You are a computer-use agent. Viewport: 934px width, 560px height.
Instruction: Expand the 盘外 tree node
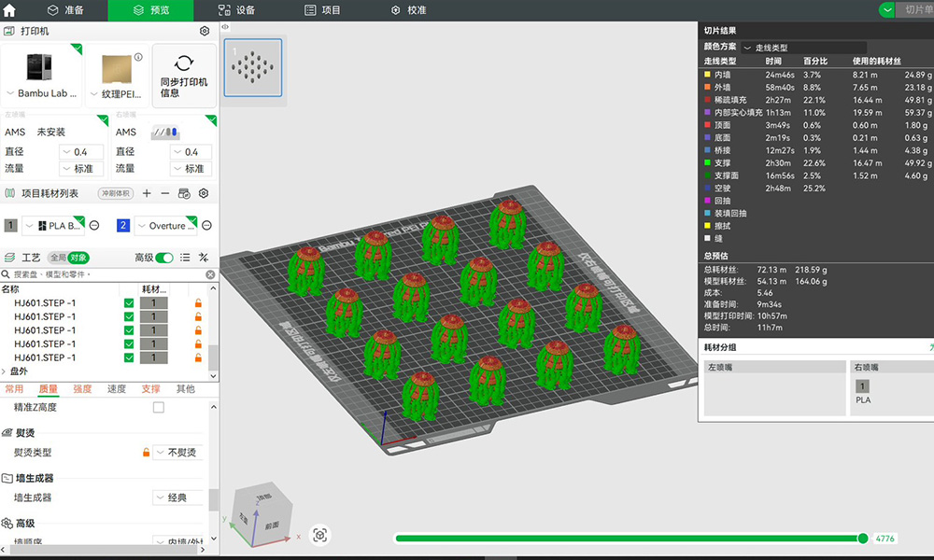pyautogui.click(x=6, y=371)
